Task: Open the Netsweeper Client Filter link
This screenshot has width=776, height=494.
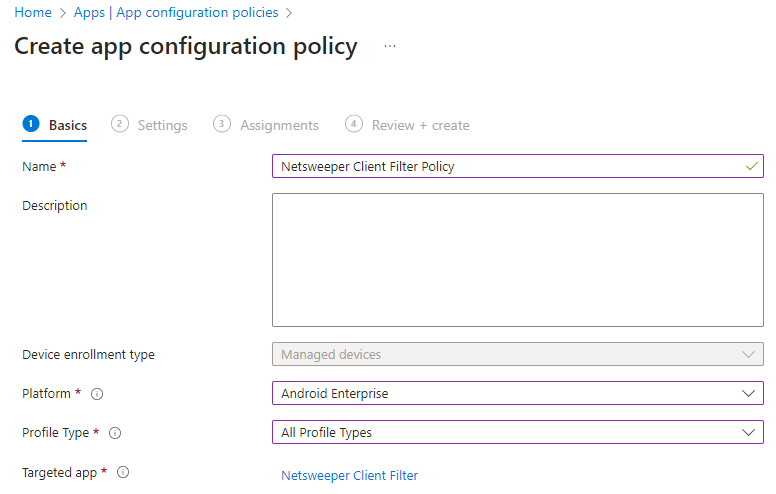Action: (x=349, y=475)
